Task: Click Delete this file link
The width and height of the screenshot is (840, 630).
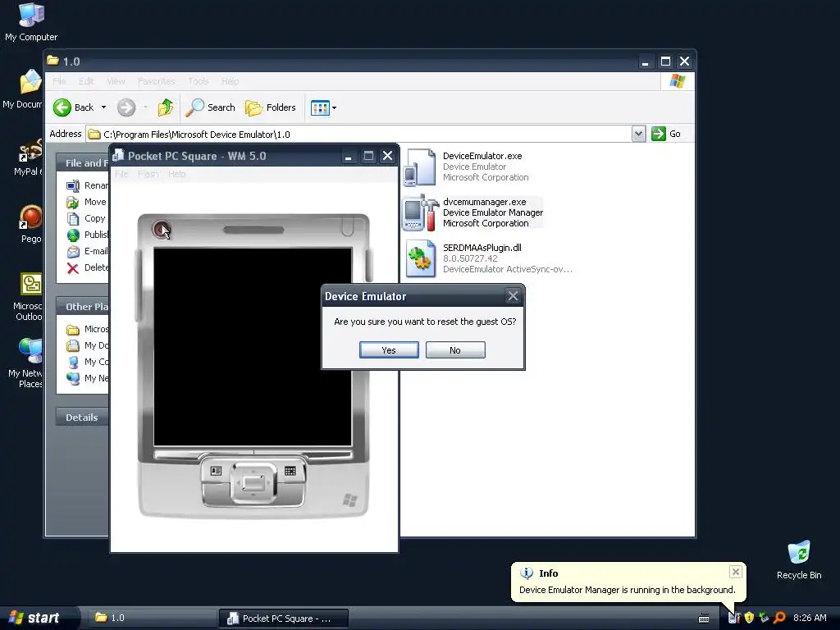Action: tap(87, 267)
